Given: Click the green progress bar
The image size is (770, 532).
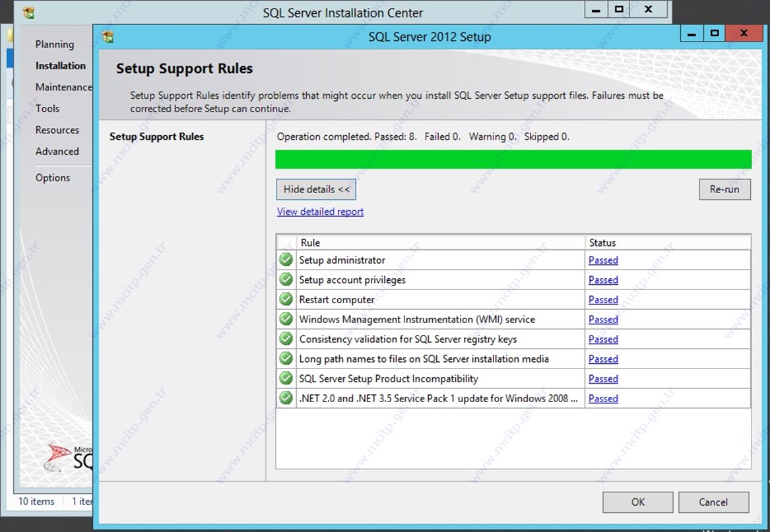Looking at the screenshot, I should click(x=513, y=160).
